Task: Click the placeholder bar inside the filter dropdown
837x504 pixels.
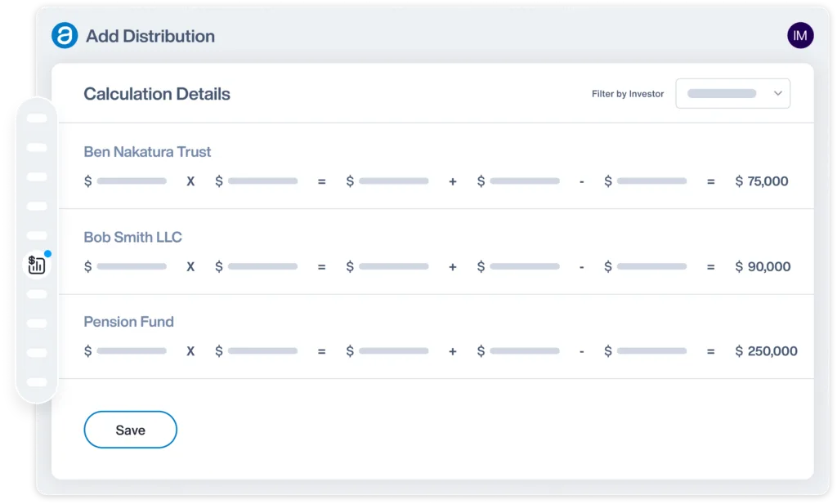Action: 723,93
